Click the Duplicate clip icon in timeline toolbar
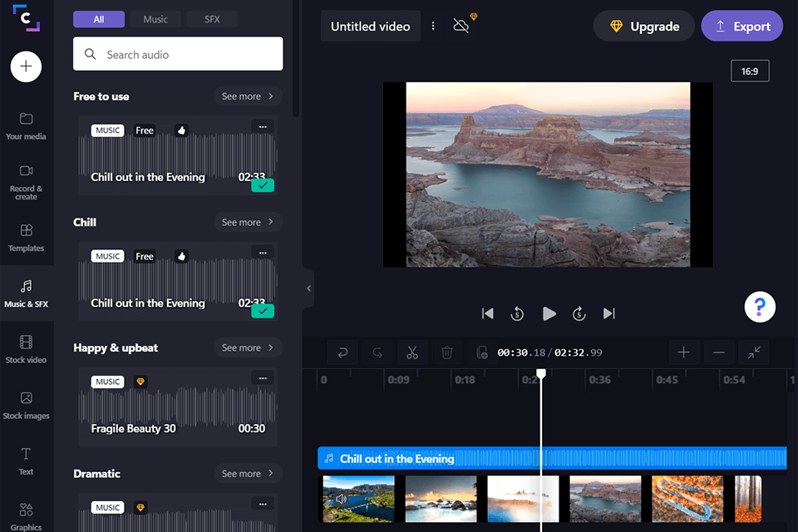Image resolution: width=798 pixels, height=532 pixels. click(x=481, y=352)
